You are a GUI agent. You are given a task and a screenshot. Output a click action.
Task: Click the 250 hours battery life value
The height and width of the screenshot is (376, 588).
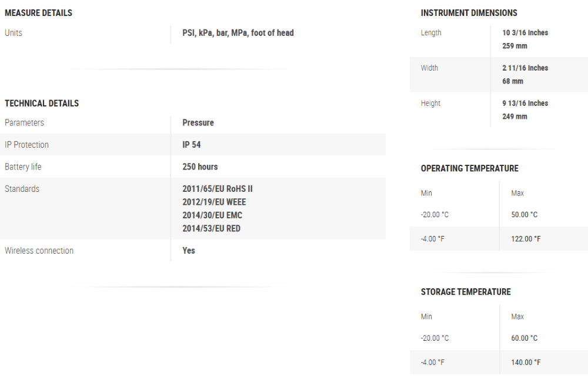pos(200,167)
